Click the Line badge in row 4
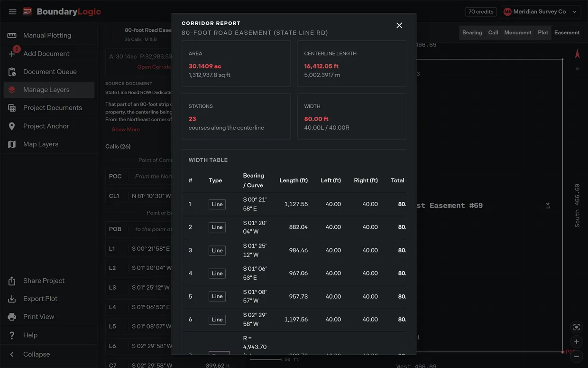Image resolution: width=588 pixels, height=368 pixels. pyautogui.click(x=217, y=273)
